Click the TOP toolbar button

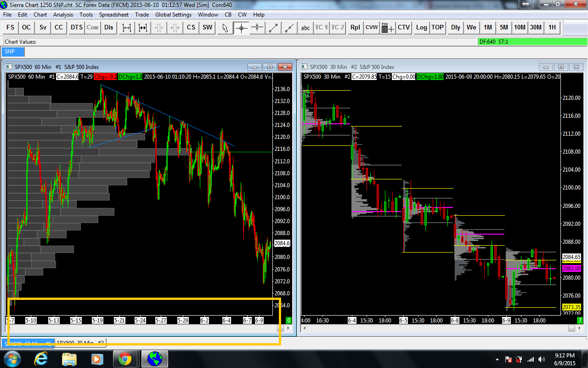coord(437,27)
